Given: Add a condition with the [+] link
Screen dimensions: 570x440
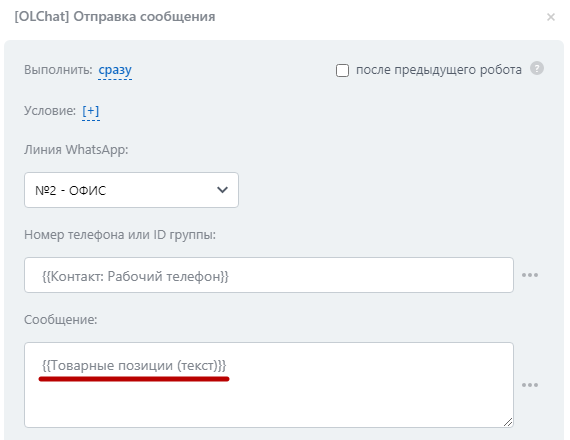Looking at the screenshot, I should 91,111.
